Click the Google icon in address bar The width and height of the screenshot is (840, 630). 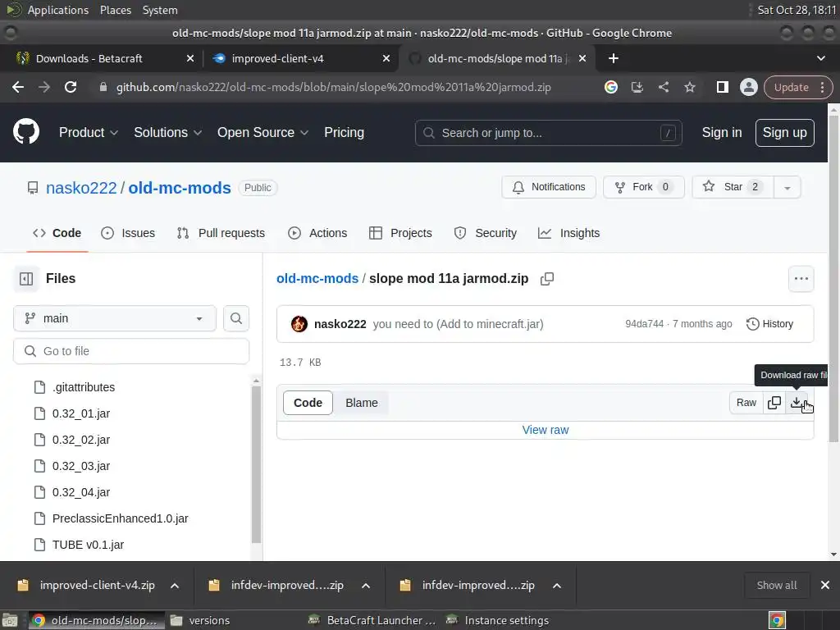click(610, 87)
